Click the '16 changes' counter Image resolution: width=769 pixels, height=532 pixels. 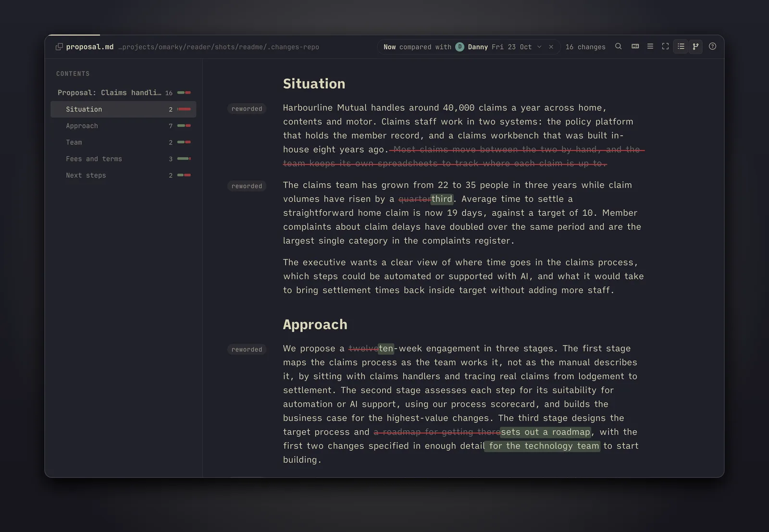pos(585,47)
